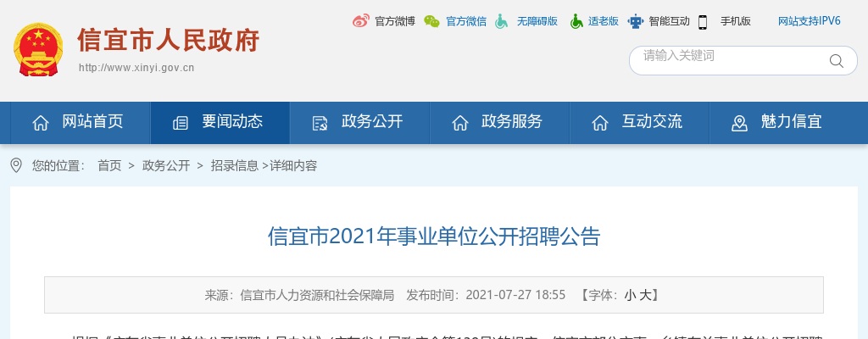Click the Weibo logo icon
This screenshot has width=868, height=339.
point(361,21)
